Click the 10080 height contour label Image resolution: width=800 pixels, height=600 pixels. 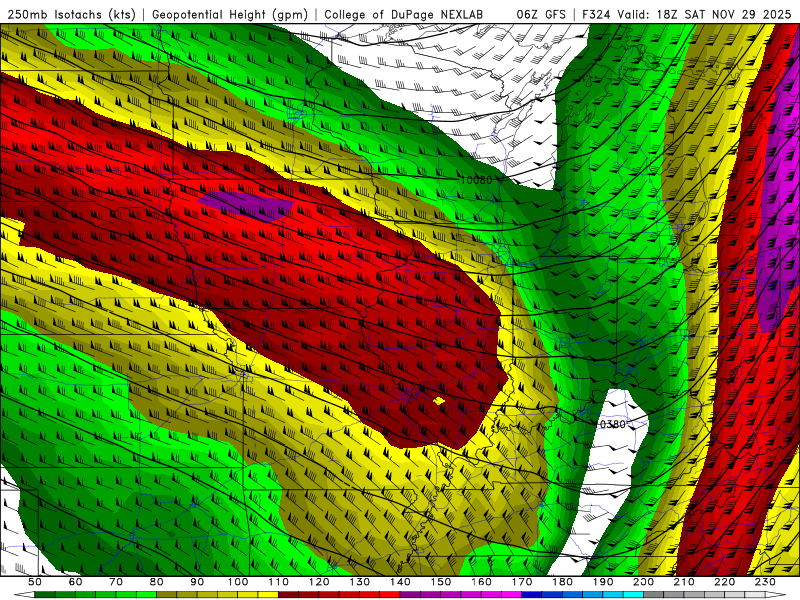pyautogui.click(x=476, y=180)
